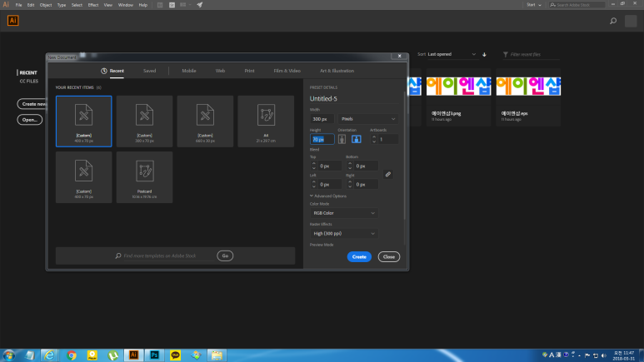This screenshot has height=362, width=644.
Task: Click the Left bleed stepper arrows
Action: coord(314,184)
